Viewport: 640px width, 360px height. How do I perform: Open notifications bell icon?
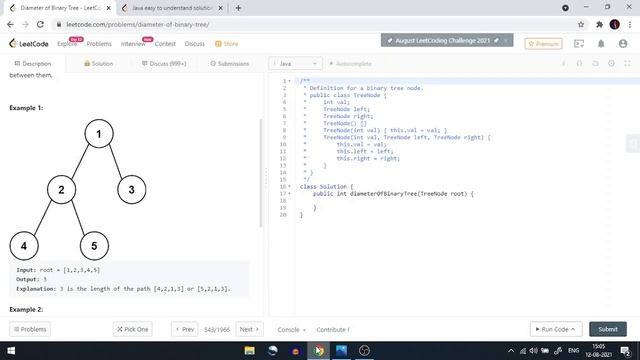601,44
